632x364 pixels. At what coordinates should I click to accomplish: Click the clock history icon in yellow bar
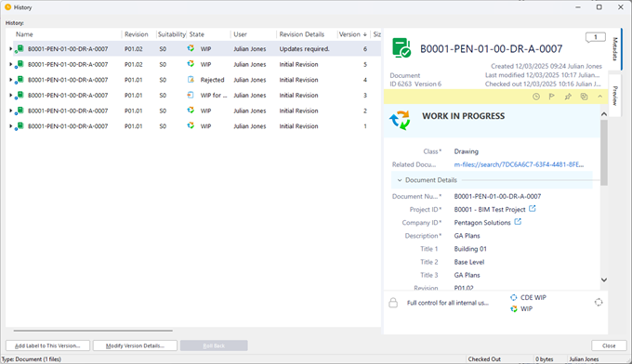click(536, 97)
